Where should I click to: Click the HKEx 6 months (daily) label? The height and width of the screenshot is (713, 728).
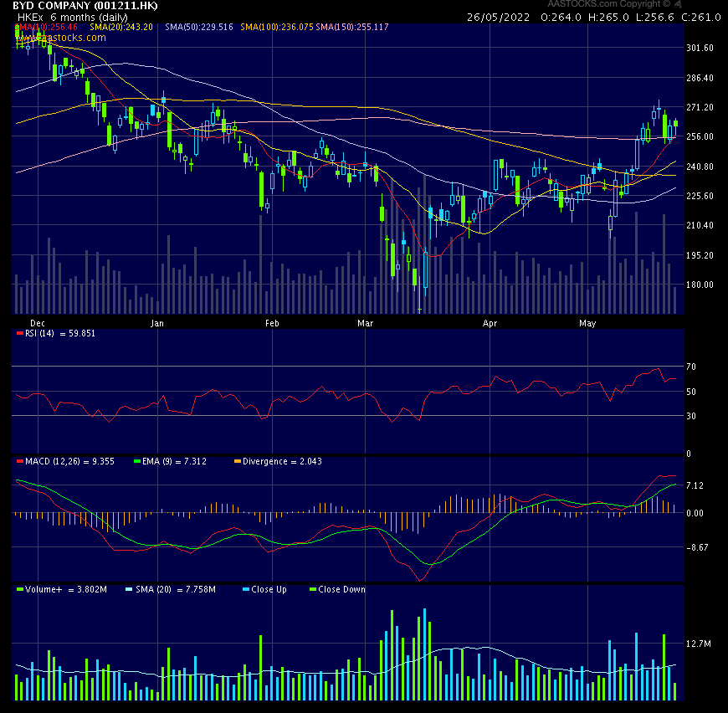pyautogui.click(x=73, y=18)
